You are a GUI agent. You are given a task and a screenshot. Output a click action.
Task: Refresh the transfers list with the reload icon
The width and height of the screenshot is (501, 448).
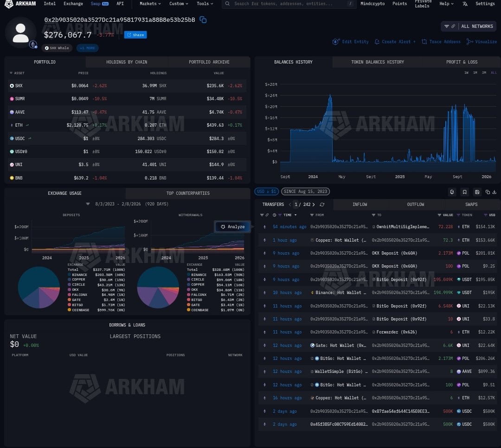tap(322, 205)
